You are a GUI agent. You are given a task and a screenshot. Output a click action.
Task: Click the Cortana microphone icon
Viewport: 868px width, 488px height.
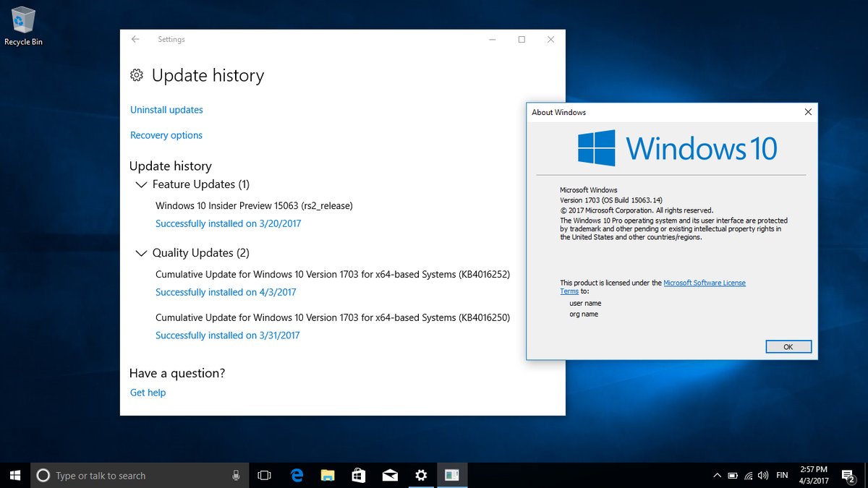[x=236, y=475]
